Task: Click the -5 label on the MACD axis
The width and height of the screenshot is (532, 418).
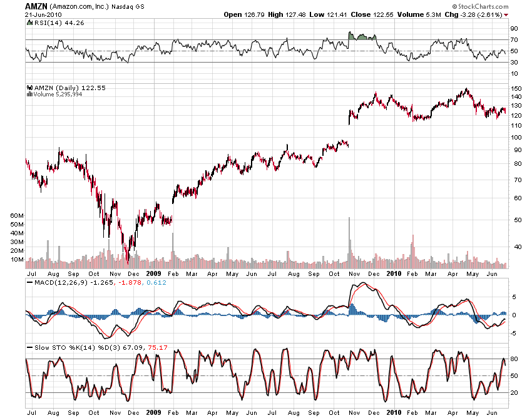Action: click(514, 333)
